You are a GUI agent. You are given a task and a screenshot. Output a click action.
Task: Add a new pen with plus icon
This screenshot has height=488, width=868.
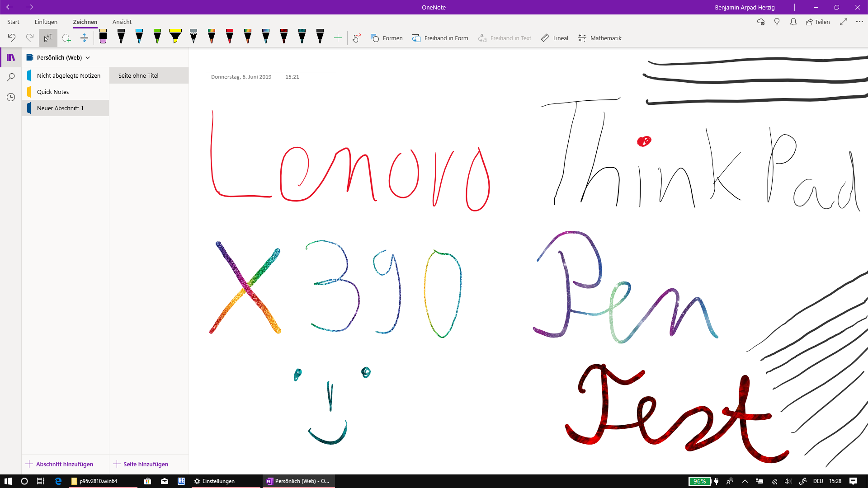click(338, 38)
